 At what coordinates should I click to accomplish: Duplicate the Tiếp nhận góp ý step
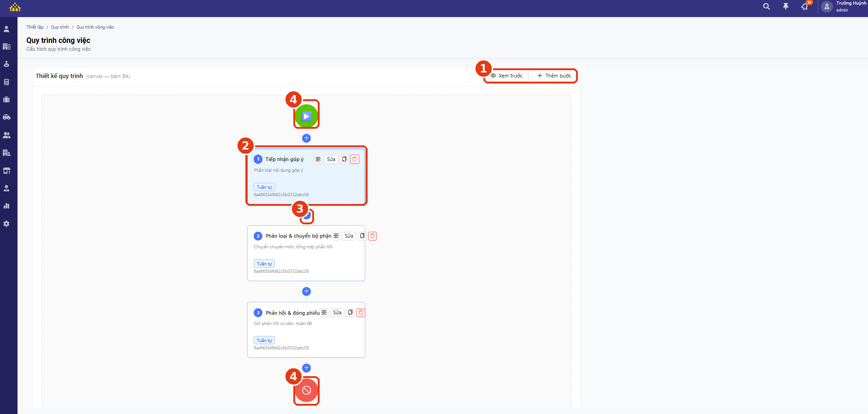(345, 159)
